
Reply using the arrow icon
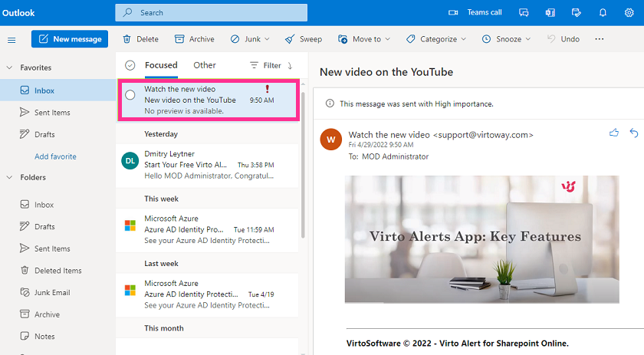[634, 133]
